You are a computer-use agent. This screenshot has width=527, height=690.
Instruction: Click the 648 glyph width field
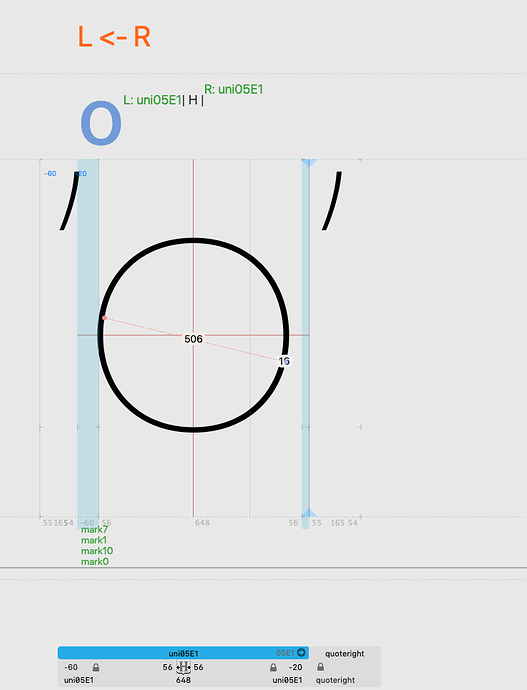pyautogui.click(x=183, y=680)
